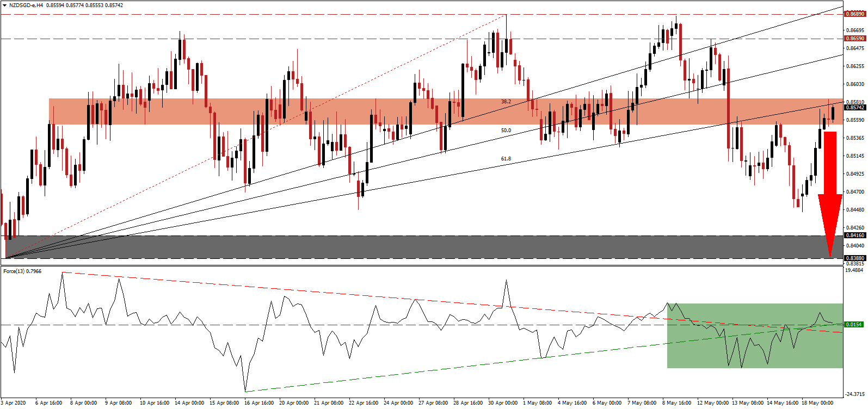Click the 61.8 Fibonacci fan label
Screen dimensions: 868x409
tap(506, 159)
